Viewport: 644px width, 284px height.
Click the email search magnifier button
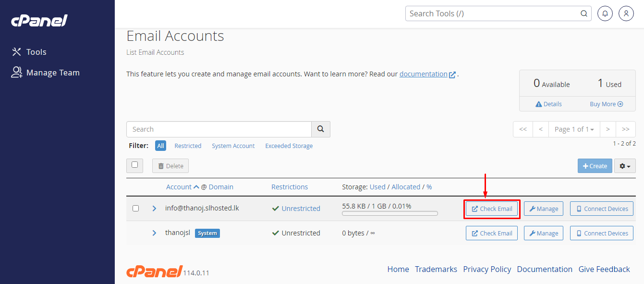320,129
